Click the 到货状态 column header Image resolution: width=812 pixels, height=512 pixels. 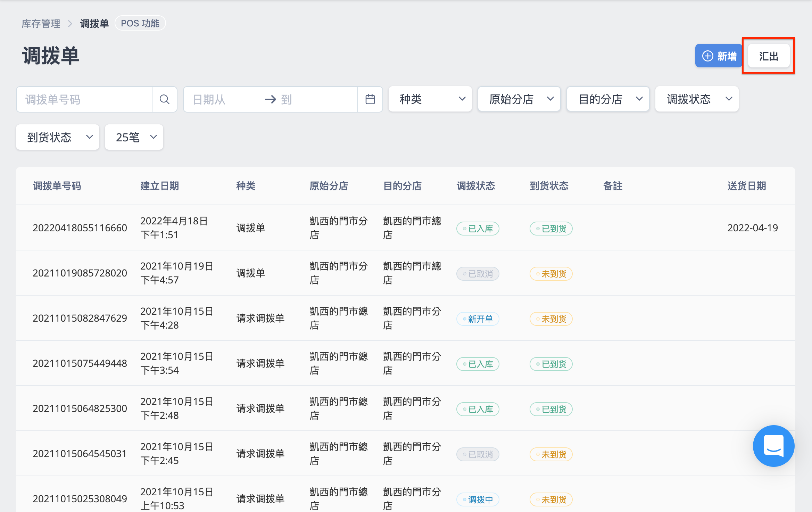click(x=549, y=186)
